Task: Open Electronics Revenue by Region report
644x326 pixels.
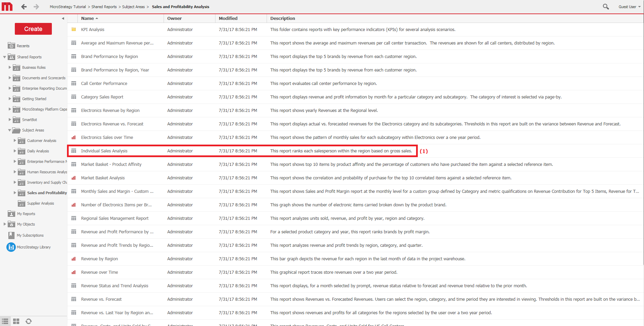Action: 110,111
